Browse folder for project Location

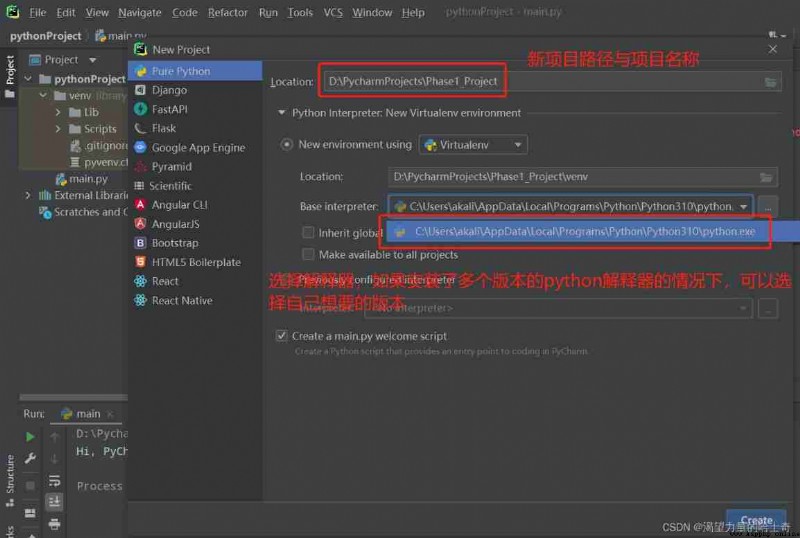(770, 82)
